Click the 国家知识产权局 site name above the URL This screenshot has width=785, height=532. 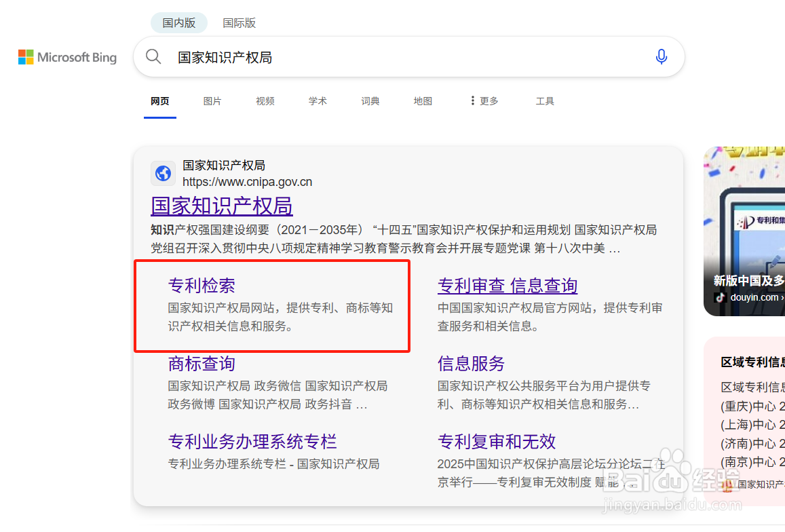[224, 166]
